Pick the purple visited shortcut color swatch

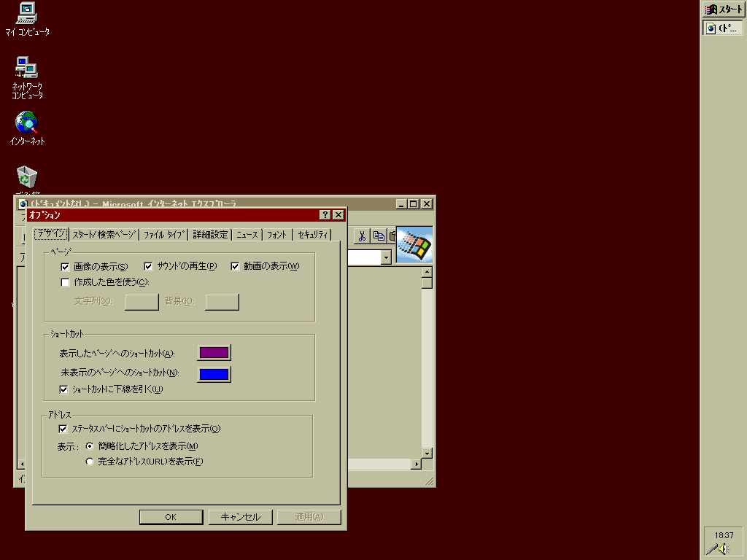tap(214, 353)
